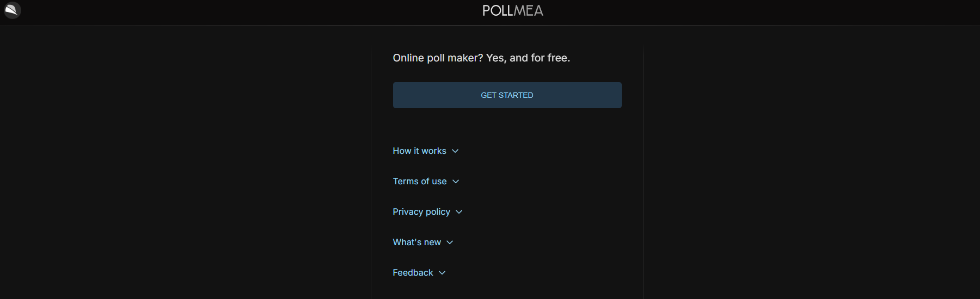This screenshot has width=980, height=299.
Task: Click the chevron beside How it works
Action: [x=455, y=151]
